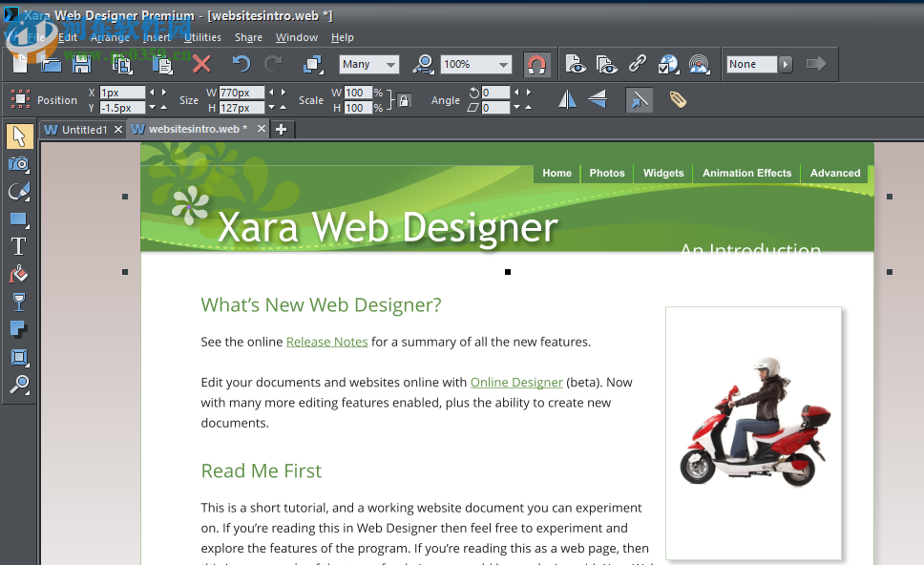Click the Release Notes link
Screen dimensions: 924x565
point(326,341)
